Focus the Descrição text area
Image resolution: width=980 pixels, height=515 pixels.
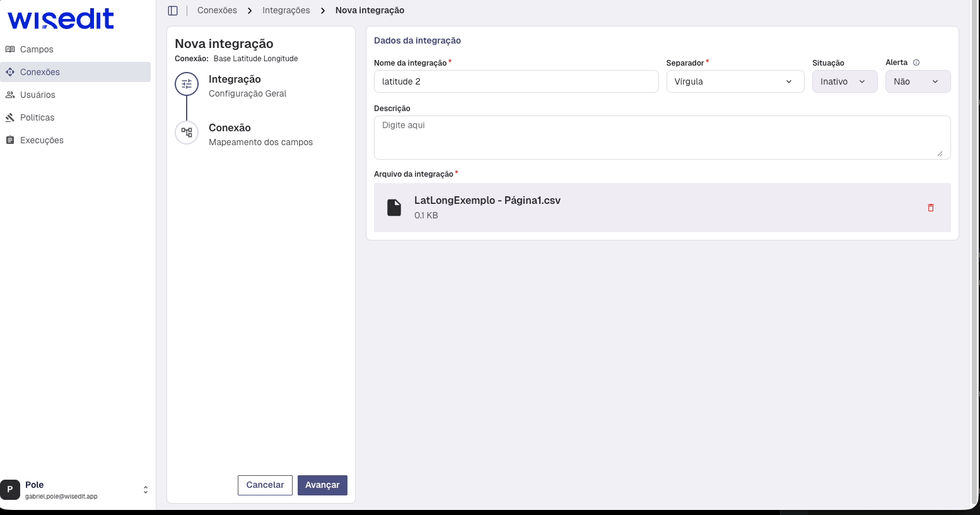point(662,137)
